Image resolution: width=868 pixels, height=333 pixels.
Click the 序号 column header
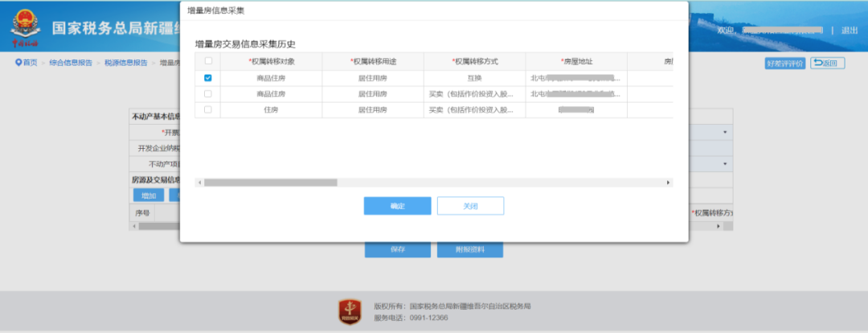coord(142,213)
